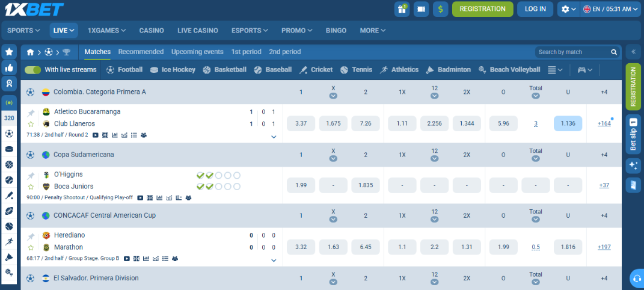Pin the Atletico Bucaramanga match
The height and width of the screenshot is (290, 644).
(31, 113)
